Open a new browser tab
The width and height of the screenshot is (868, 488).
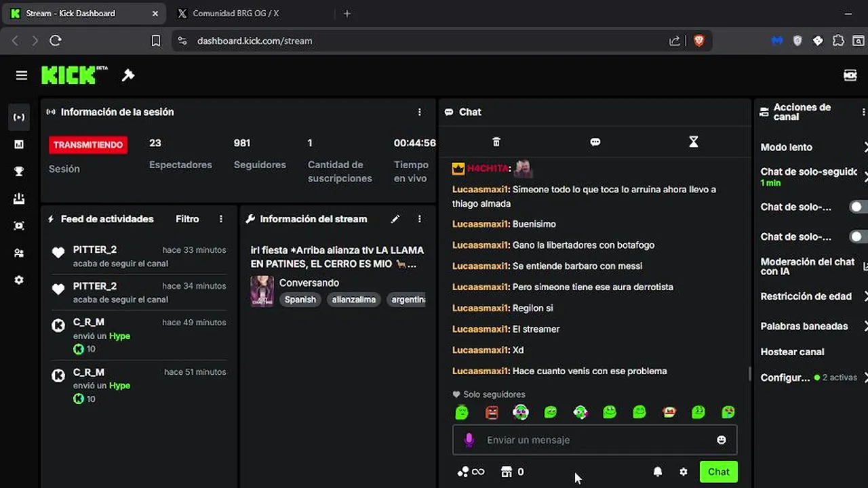coord(347,13)
